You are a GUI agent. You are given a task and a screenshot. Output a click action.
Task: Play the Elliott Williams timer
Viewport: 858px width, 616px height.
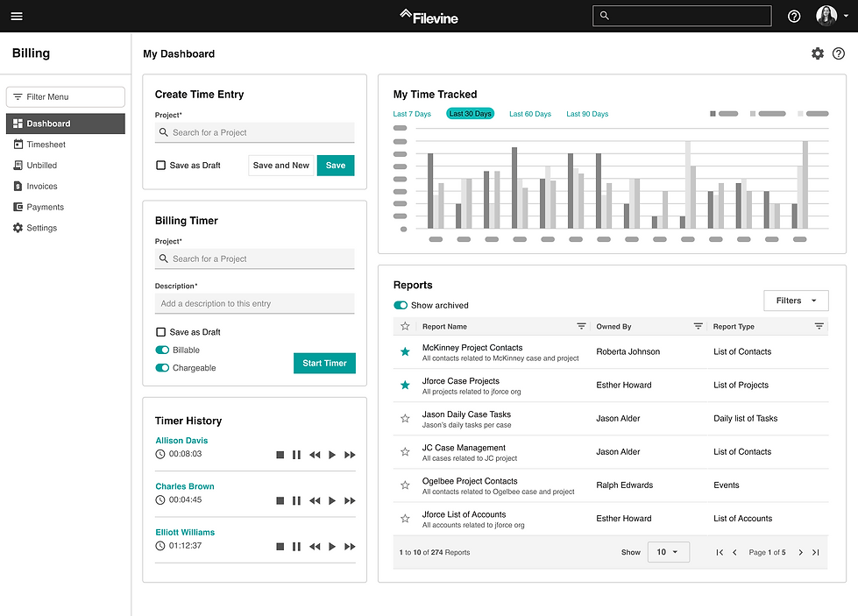332,547
